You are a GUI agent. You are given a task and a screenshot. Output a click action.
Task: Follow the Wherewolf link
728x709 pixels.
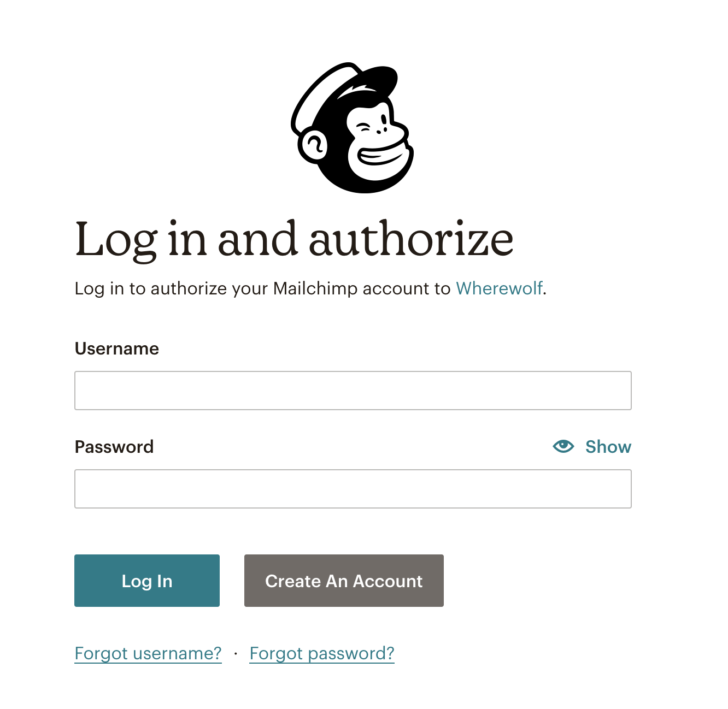(x=500, y=288)
